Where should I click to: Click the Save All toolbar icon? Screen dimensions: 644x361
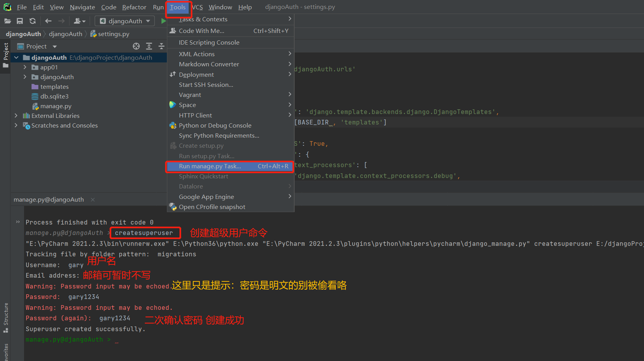(20, 21)
